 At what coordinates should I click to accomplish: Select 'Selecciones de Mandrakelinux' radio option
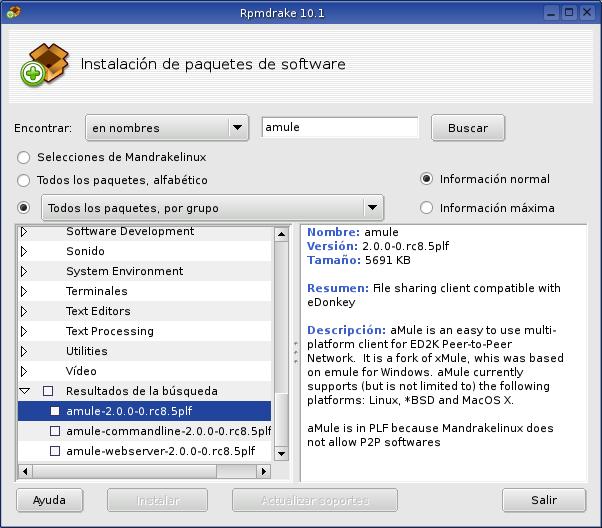(x=24, y=157)
